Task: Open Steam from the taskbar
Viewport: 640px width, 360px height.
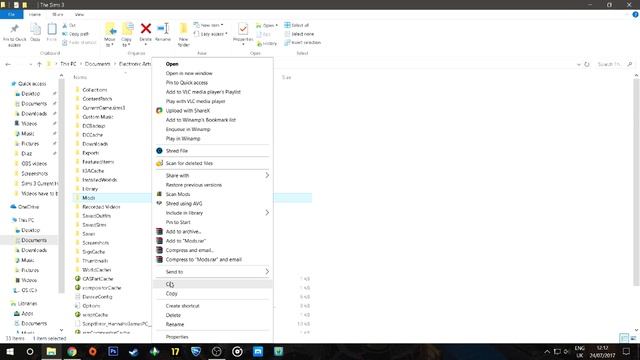Action: click(133, 351)
